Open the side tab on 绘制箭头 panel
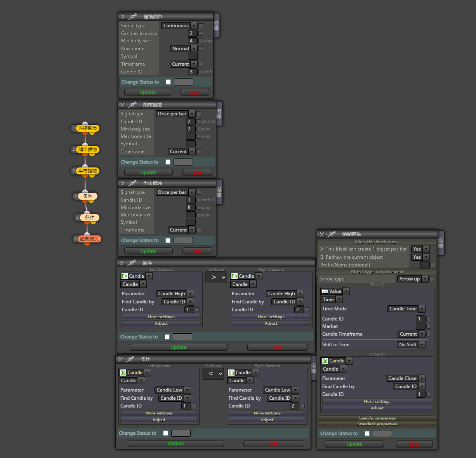 [x=441, y=243]
